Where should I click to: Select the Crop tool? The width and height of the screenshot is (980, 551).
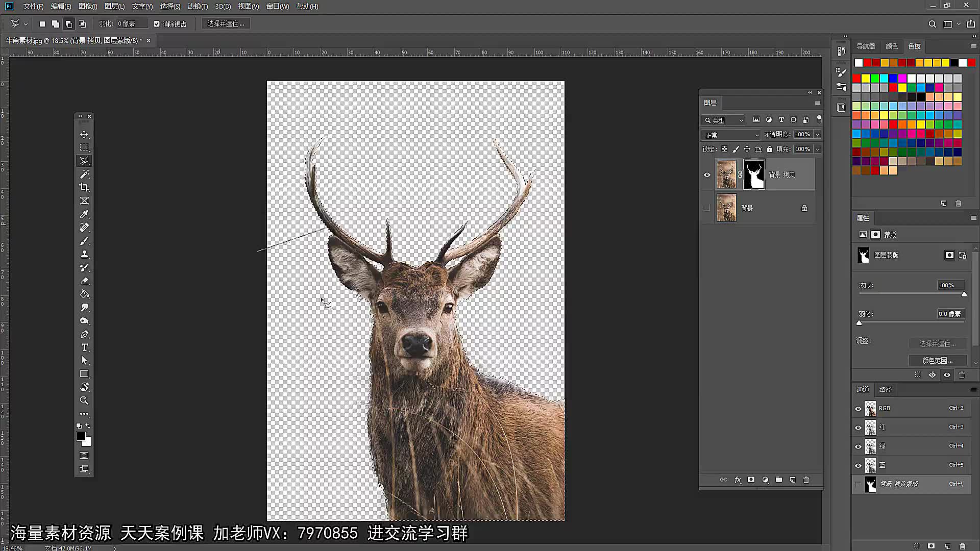(84, 187)
